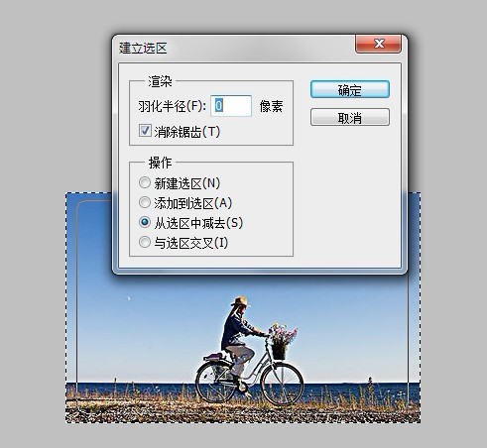This screenshot has width=487, height=448.
Task: Click the flower basket on the bicycle
Action: coord(282,342)
